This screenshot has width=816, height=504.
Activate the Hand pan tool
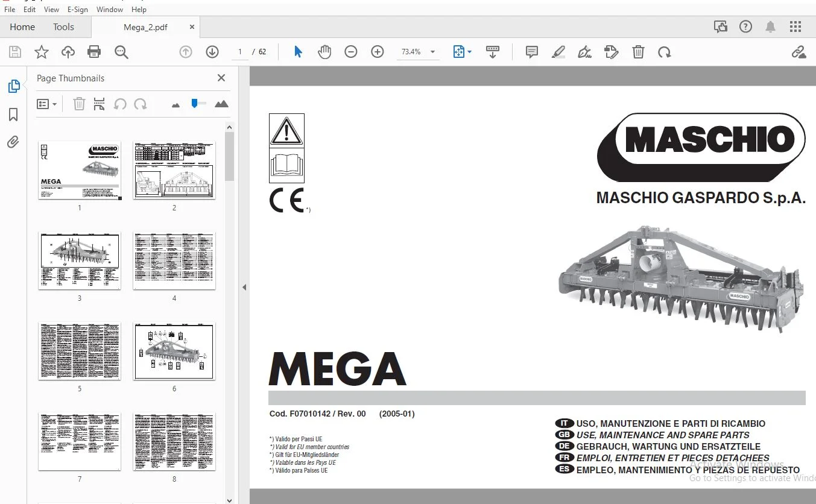coord(324,52)
